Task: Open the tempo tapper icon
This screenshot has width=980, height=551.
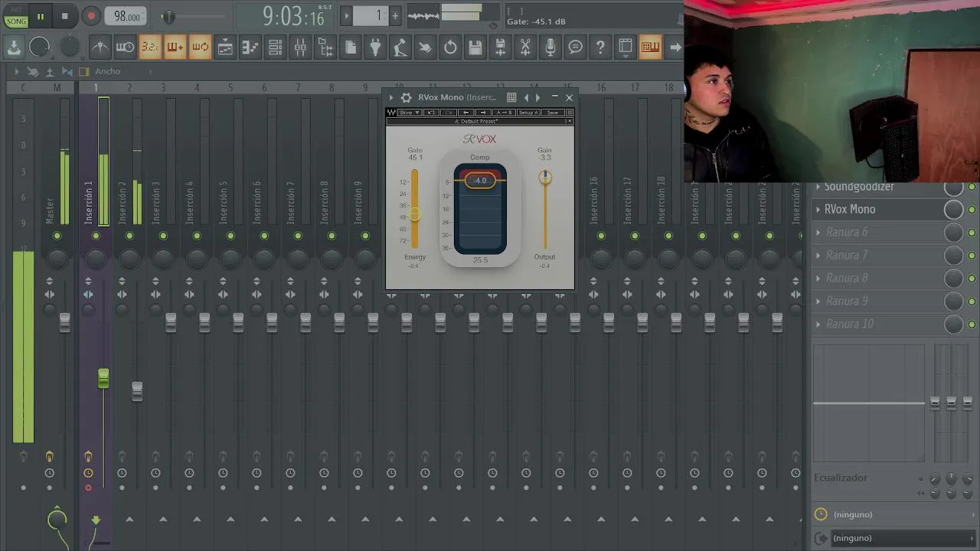Action: (400, 47)
